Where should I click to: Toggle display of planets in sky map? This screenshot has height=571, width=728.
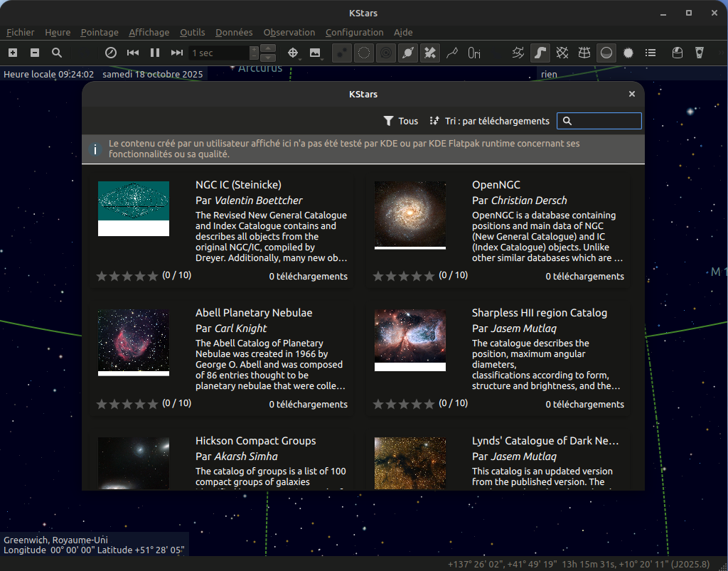coord(408,53)
